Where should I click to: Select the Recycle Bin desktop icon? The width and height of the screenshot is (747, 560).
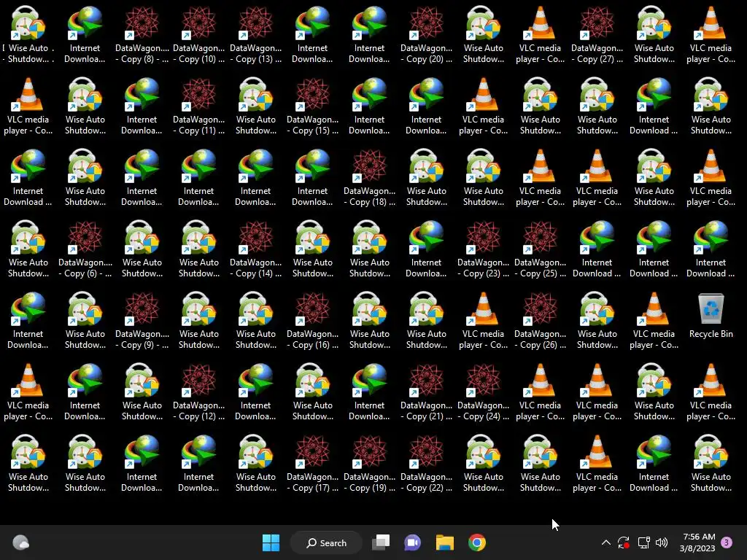(711, 315)
